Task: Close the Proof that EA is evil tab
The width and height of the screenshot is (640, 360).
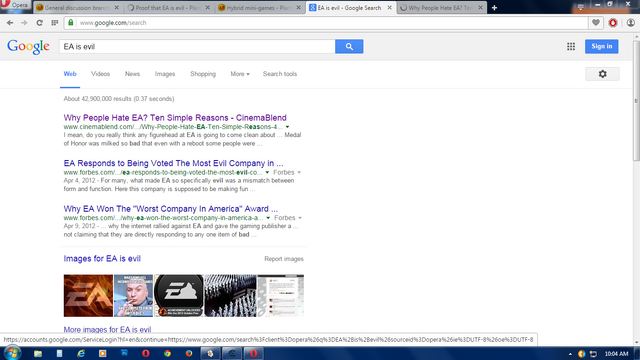Action: pos(208,8)
